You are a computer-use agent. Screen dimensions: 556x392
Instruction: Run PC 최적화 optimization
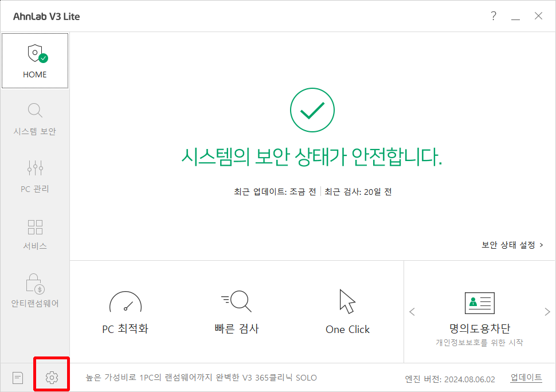[x=125, y=312]
